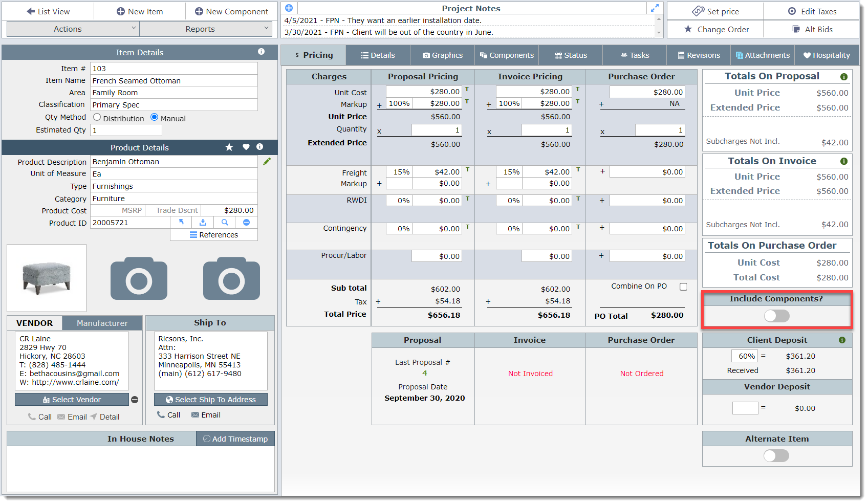Viewport: 868px width, 504px height.
Task: Open the Hospitality tab
Action: pyautogui.click(x=827, y=55)
